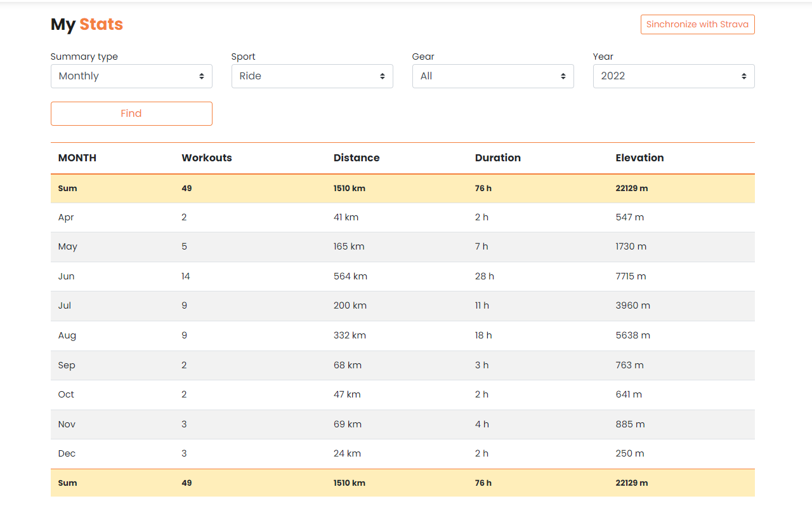Image resolution: width=812 pixels, height=508 pixels.
Task: Select the bottom Sum total row
Action: click(403, 483)
